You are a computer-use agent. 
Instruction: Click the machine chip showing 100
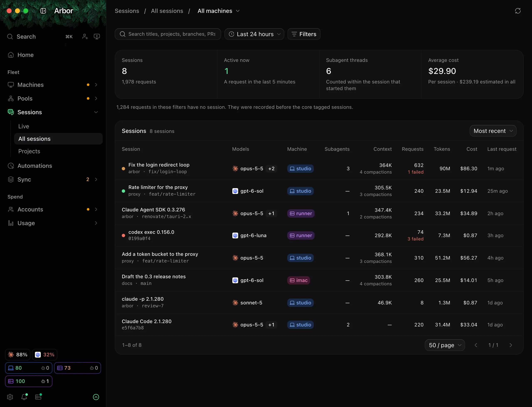point(29,381)
